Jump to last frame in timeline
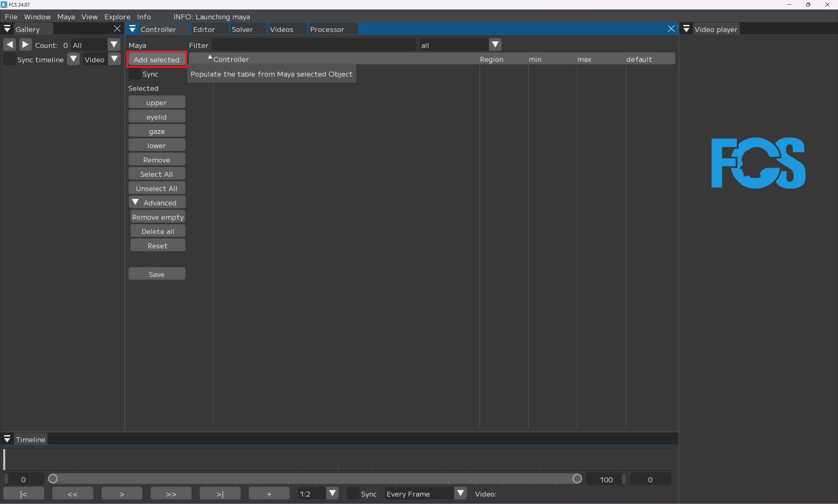The image size is (838, 504). coord(220,494)
